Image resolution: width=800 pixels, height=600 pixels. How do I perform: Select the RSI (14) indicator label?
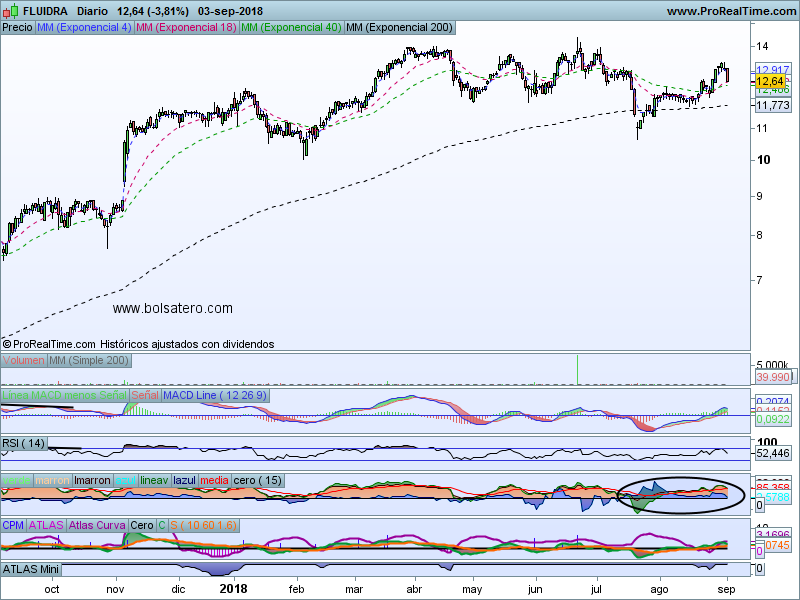(24, 443)
